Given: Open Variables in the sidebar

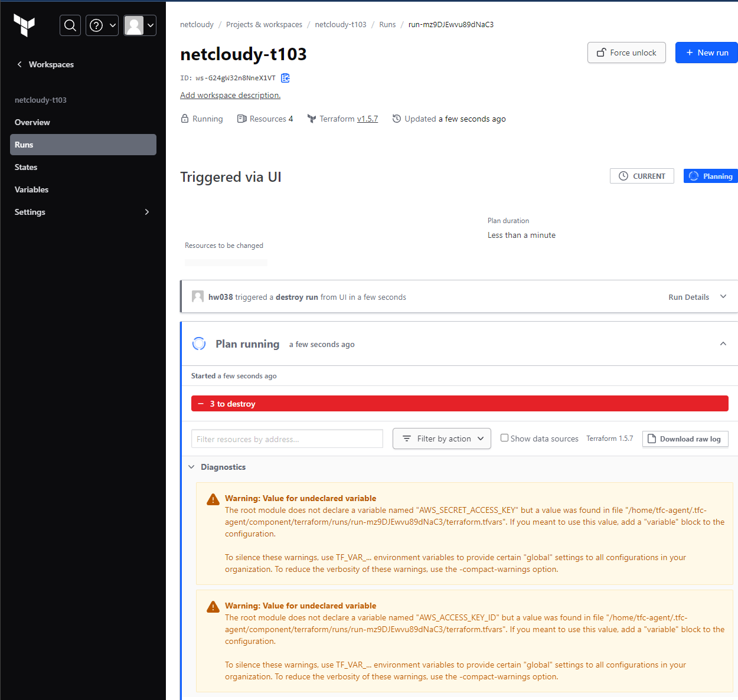Looking at the screenshot, I should 83,189.
